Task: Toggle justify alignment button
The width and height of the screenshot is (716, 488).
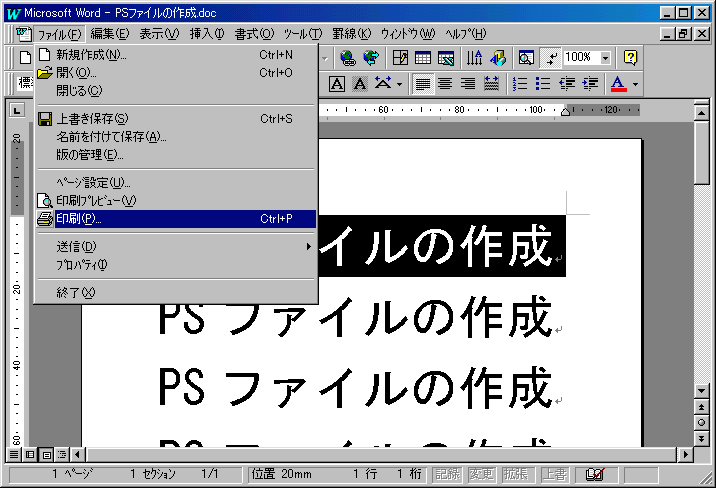Action: pos(423,84)
